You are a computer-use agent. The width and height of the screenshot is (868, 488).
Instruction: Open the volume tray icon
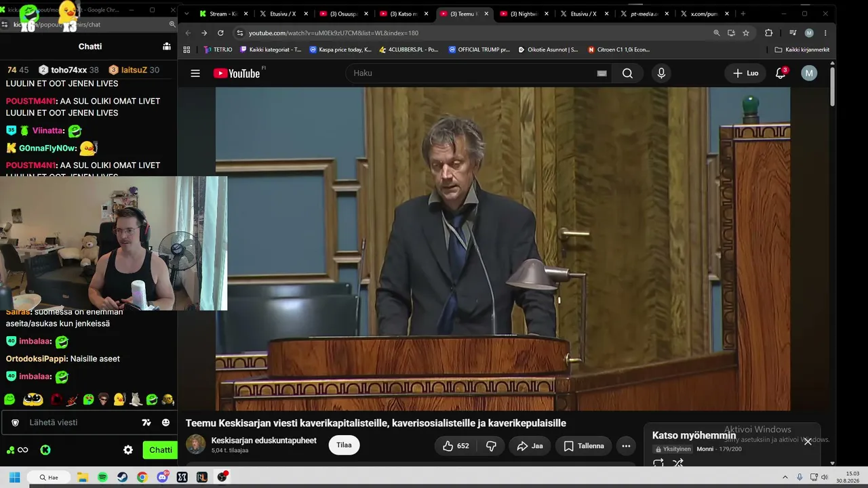point(825,477)
